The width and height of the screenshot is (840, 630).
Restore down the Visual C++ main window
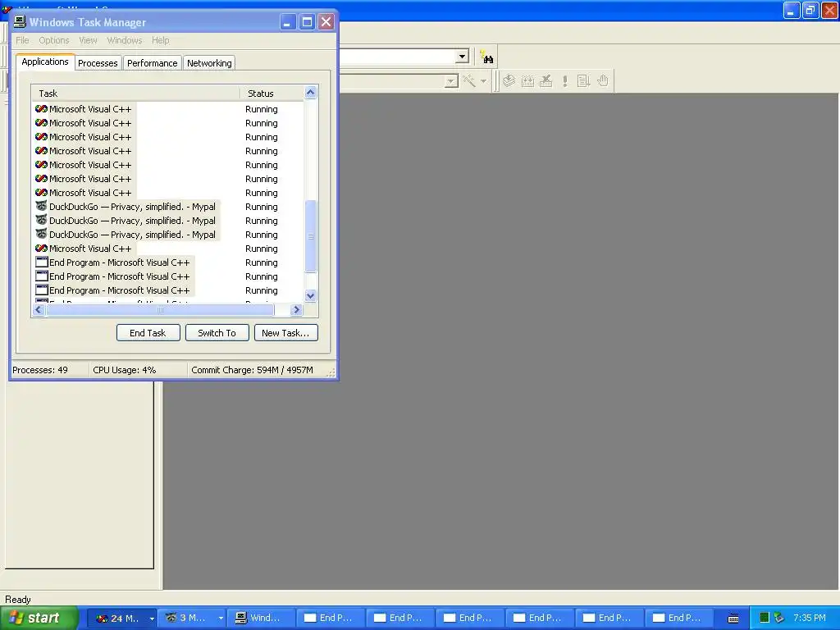click(x=810, y=10)
